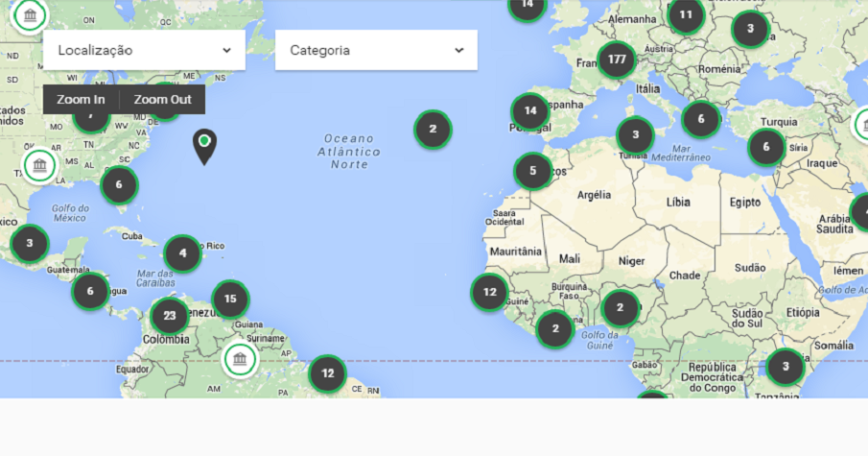
Task: Click the Golfo do México label
Action: (70, 213)
